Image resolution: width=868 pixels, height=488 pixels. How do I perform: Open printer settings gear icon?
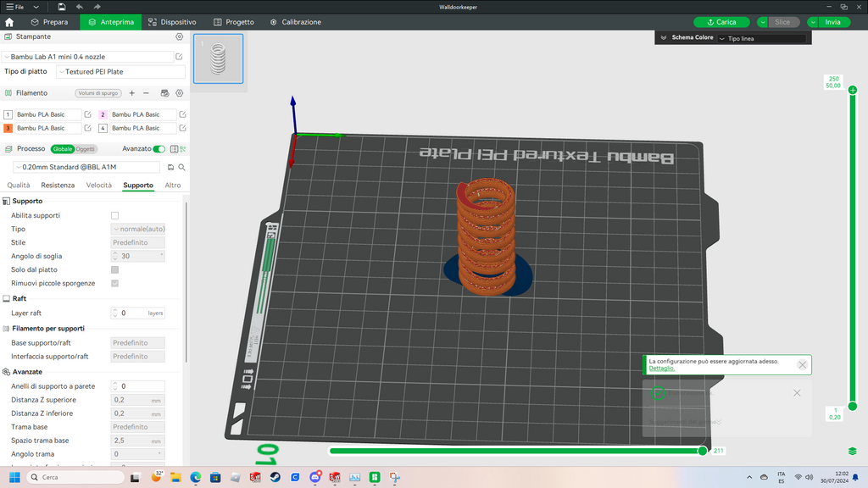(x=180, y=36)
